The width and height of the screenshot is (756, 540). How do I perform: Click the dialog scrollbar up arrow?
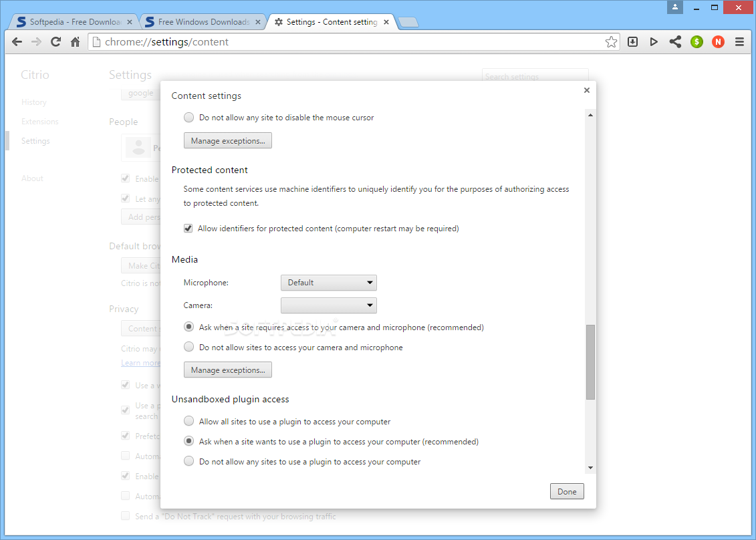tap(590, 115)
